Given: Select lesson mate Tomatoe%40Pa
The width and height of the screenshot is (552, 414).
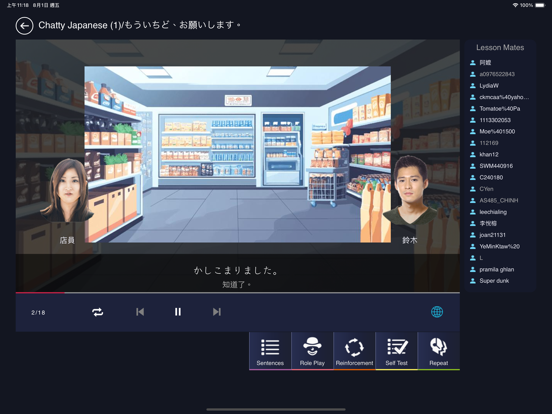Looking at the screenshot, I should [x=500, y=108].
